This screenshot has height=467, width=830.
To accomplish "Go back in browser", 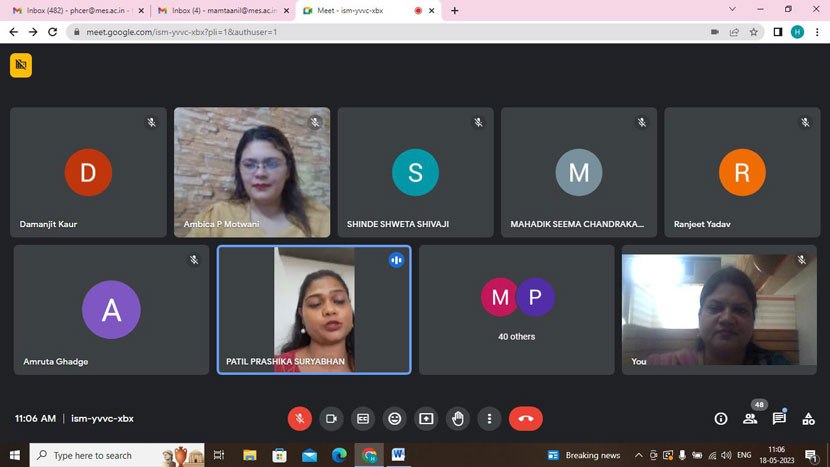I will click(x=14, y=32).
